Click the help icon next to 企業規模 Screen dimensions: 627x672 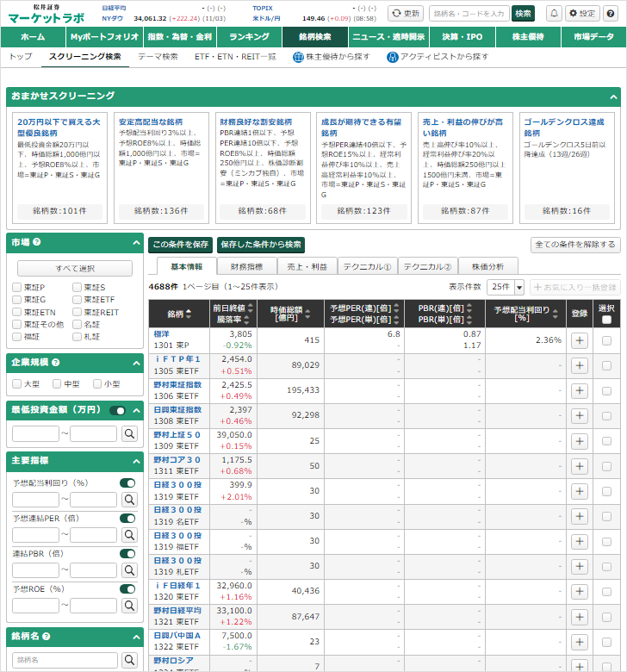pyautogui.click(x=56, y=363)
